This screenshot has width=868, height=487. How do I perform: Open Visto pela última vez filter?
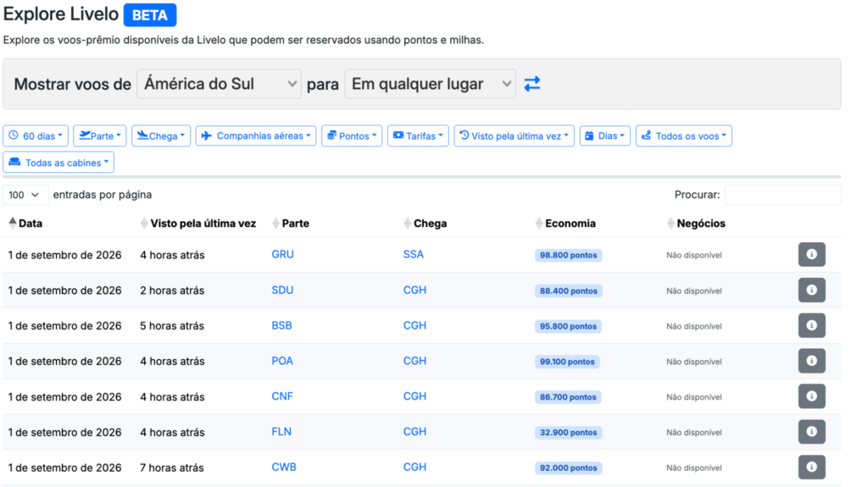[x=515, y=136]
